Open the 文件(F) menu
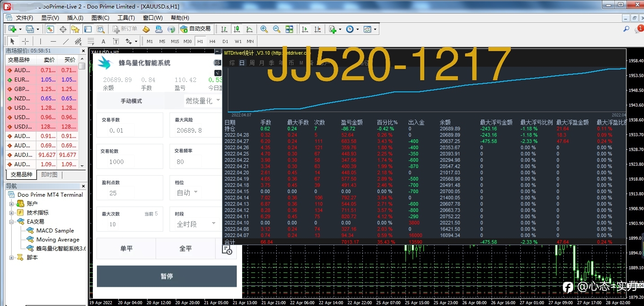 point(25,18)
